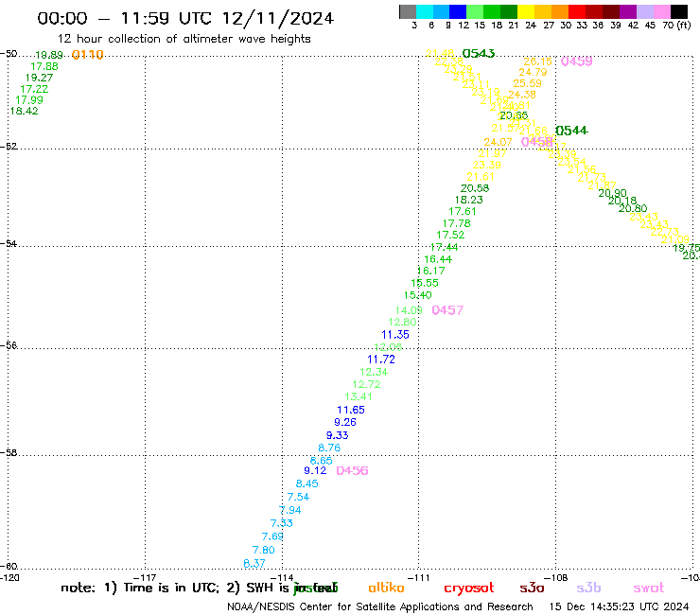Click the cyan swatch in the color legend
This screenshot has width=700, height=615.
pos(425,11)
